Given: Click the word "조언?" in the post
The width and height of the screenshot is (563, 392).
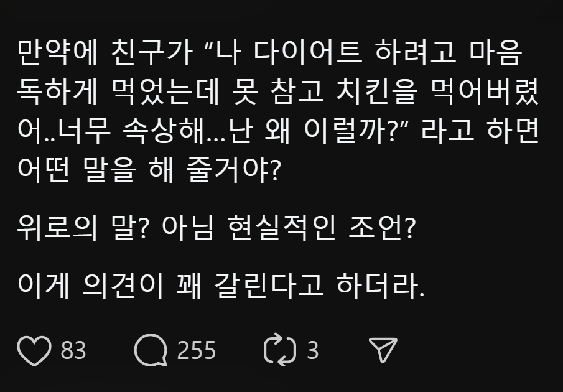Looking at the screenshot, I should 383,228.
